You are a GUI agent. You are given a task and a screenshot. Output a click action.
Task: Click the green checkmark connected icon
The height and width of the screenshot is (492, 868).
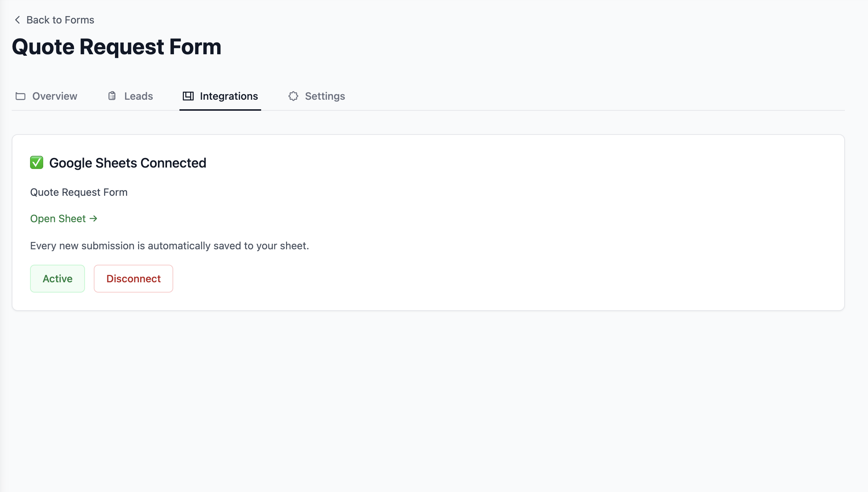pyautogui.click(x=37, y=162)
